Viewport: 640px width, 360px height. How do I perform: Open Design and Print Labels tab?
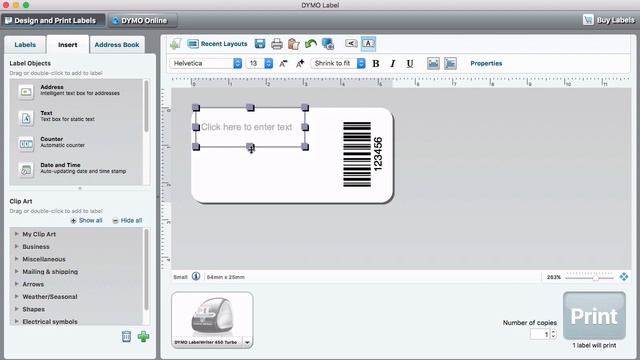(52, 20)
